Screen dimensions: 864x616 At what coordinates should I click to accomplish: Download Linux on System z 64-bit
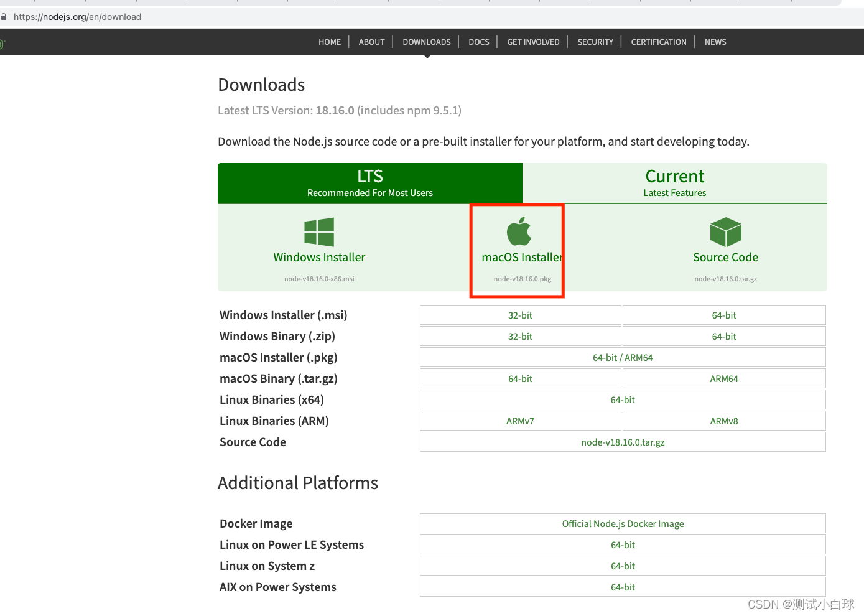(x=623, y=566)
